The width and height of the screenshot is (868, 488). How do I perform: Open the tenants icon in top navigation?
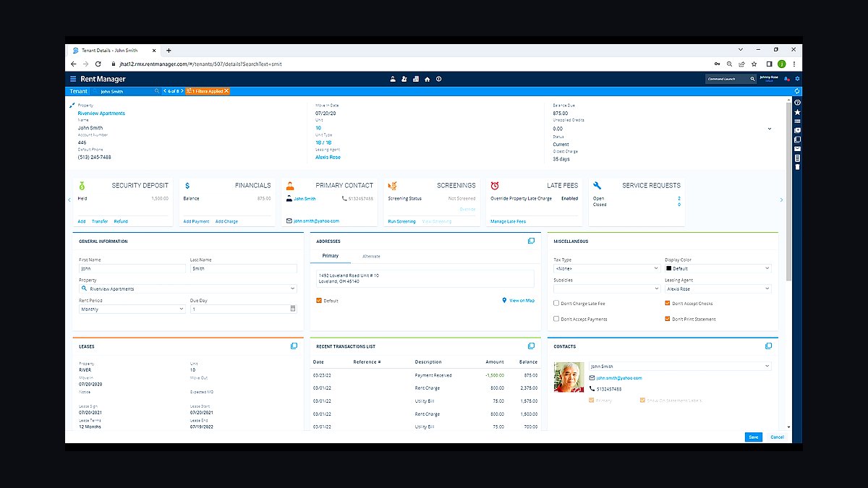(393, 79)
